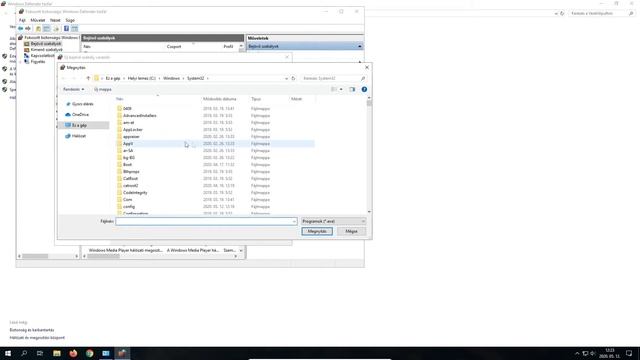Viewport: 640px width, 360px height.
Task: Click the help icon in firewall toolbar
Action: tap(66, 29)
